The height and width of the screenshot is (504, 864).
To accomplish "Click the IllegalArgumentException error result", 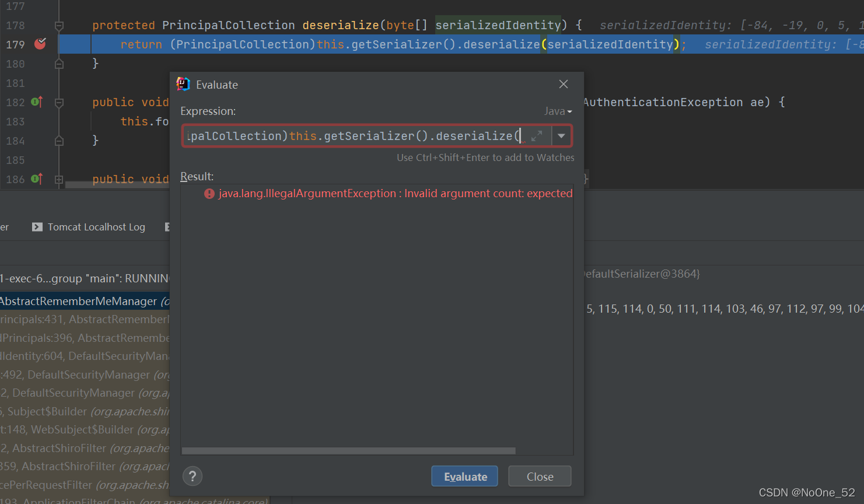I will 396,193.
